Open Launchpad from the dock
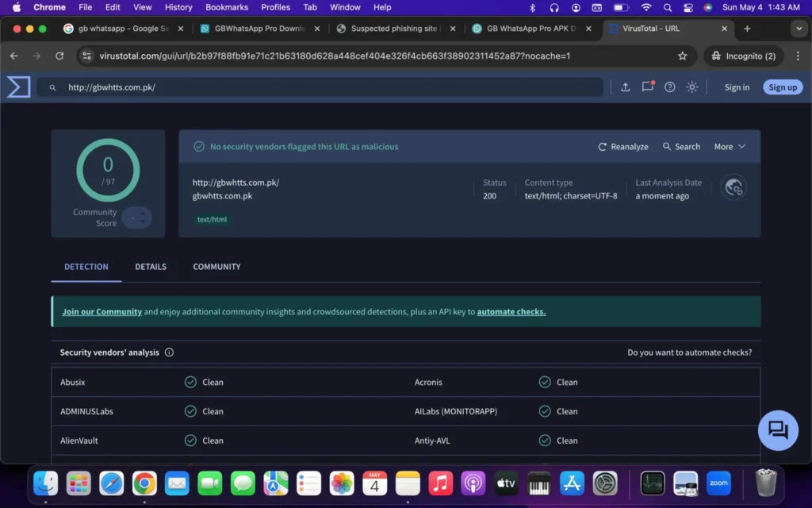The width and height of the screenshot is (812, 508). [79, 483]
